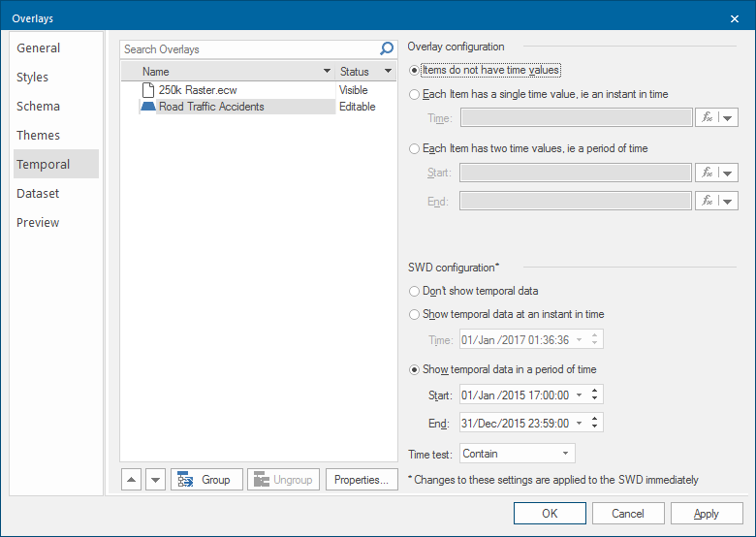Open the Time test Contain dropdown

pos(518,454)
